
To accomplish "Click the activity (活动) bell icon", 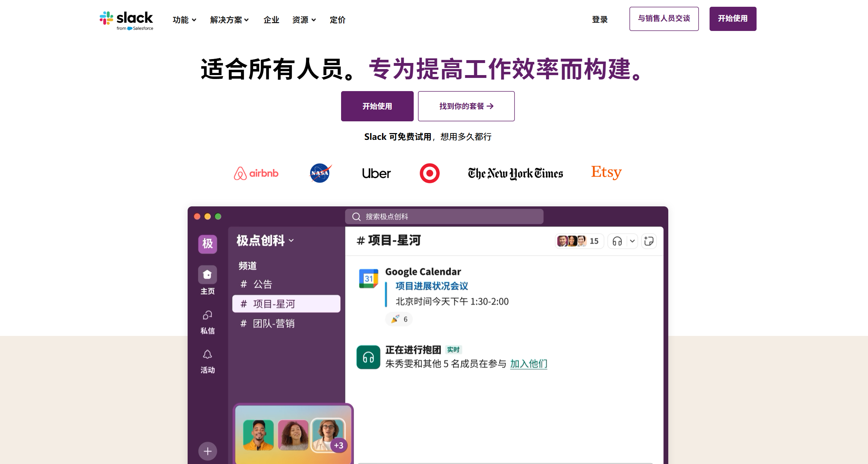I will (x=207, y=354).
